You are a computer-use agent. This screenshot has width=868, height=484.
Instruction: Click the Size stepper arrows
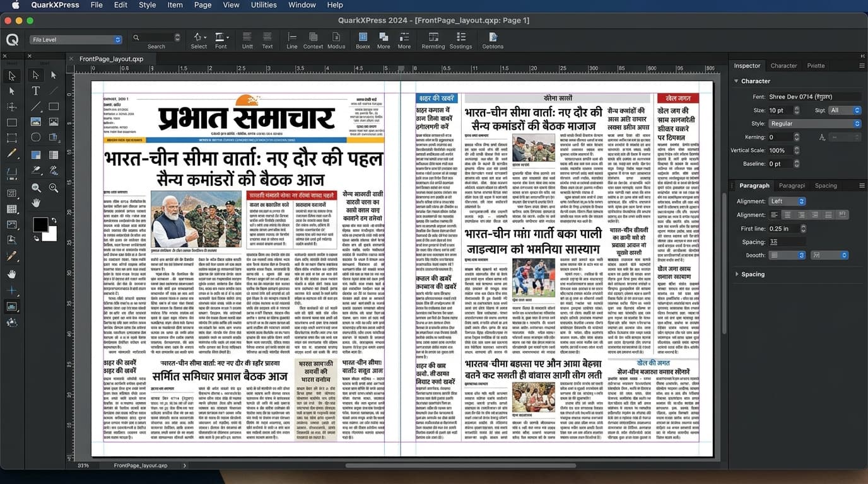[796, 110]
